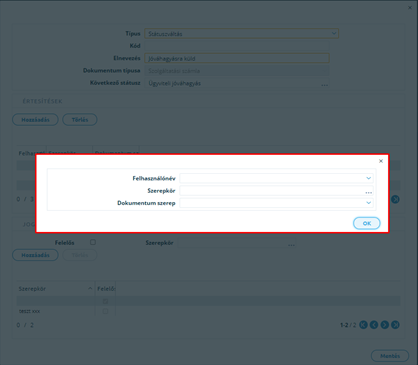This screenshot has height=365, width=418.
Task: Toggle Felelős checkbox in the teszt xxx row
Action: 105,311
